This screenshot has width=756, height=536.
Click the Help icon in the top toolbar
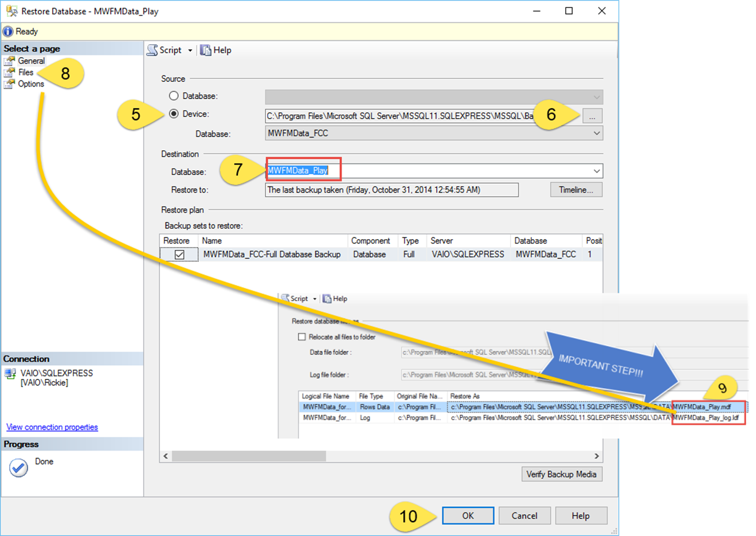[206, 50]
